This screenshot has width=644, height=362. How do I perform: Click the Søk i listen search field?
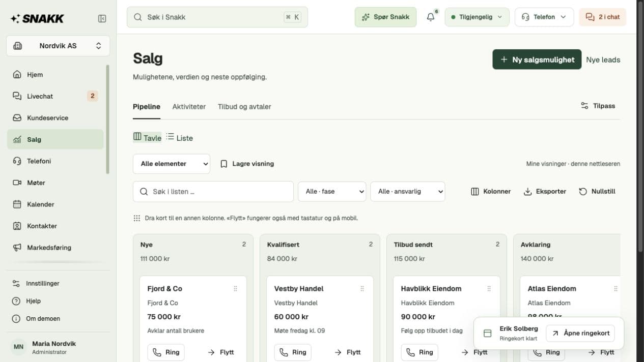213,192
